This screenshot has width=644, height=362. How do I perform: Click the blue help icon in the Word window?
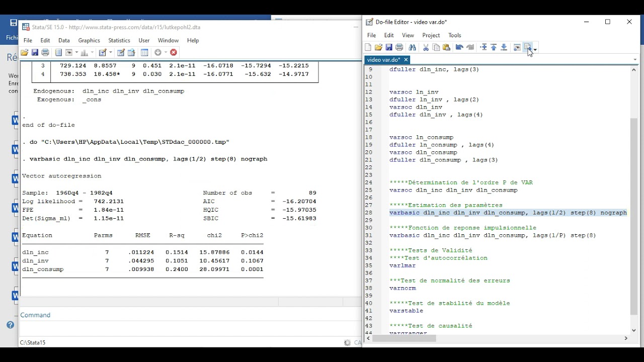10,325
